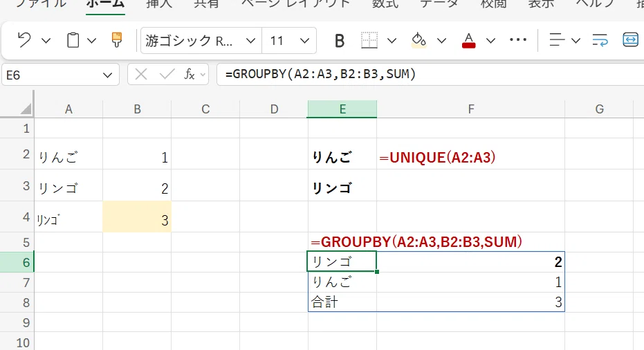
Task: Open the 数式 ribbon tab
Action: (385, 4)
